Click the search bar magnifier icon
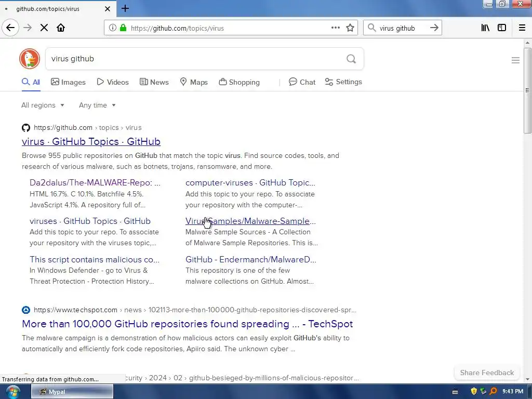This screenshot has width=532, height=399. click(372, 28)
